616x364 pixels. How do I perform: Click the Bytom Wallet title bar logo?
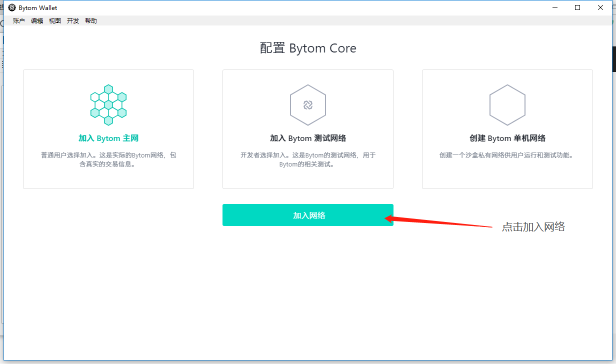pyautogui.click(x=12, y=7)
